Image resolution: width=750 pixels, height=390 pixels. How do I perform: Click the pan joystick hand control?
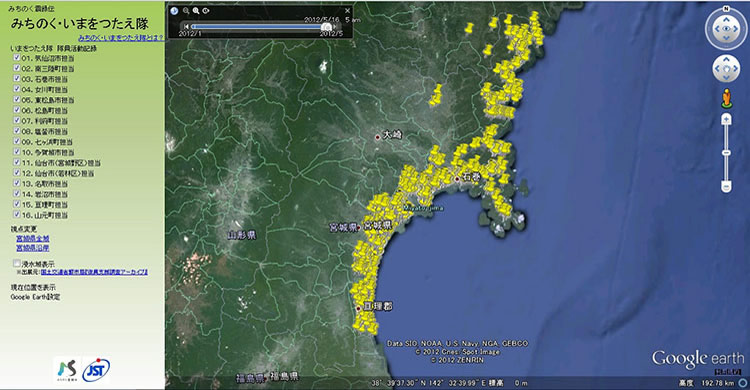pyautogui.click(x=726, y=69)
